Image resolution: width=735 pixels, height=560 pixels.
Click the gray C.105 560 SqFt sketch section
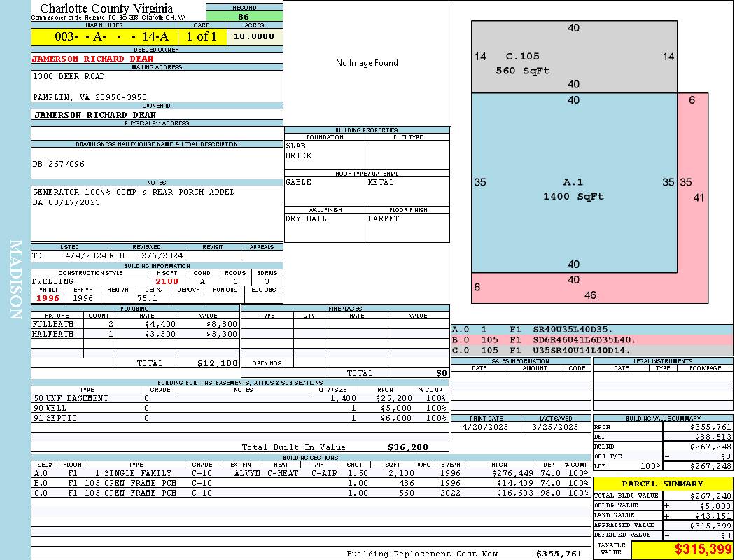[574, 57]
